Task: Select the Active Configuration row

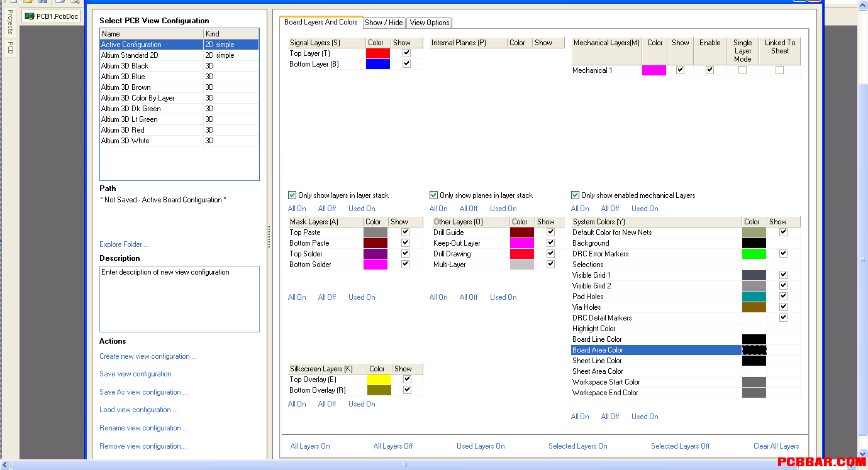Action: pyautogui.click(x=179, y=45)
